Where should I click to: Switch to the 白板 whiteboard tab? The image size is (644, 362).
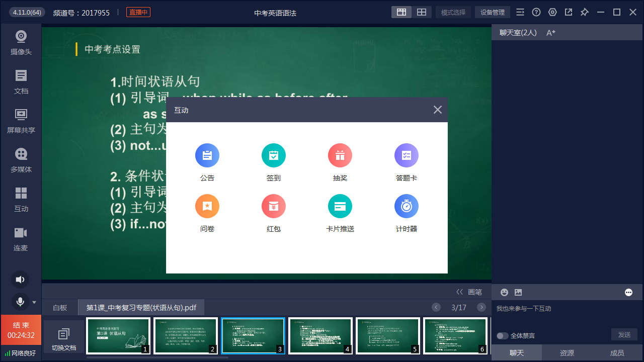click(60, 308)
